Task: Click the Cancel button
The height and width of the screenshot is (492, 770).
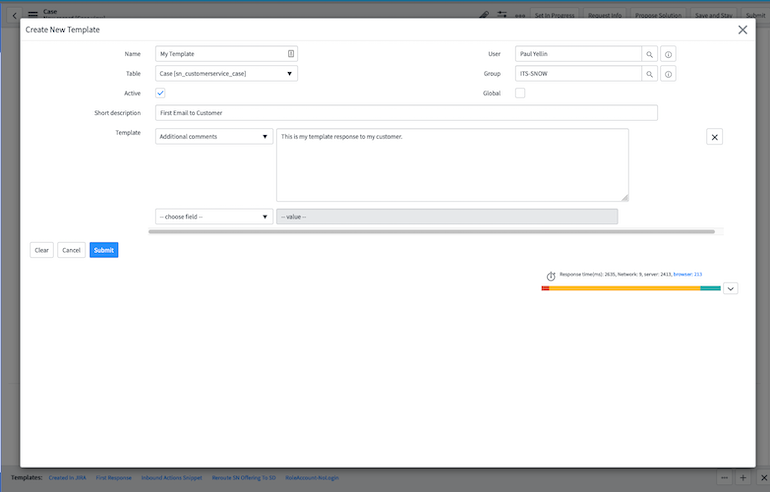Action: 71,250
